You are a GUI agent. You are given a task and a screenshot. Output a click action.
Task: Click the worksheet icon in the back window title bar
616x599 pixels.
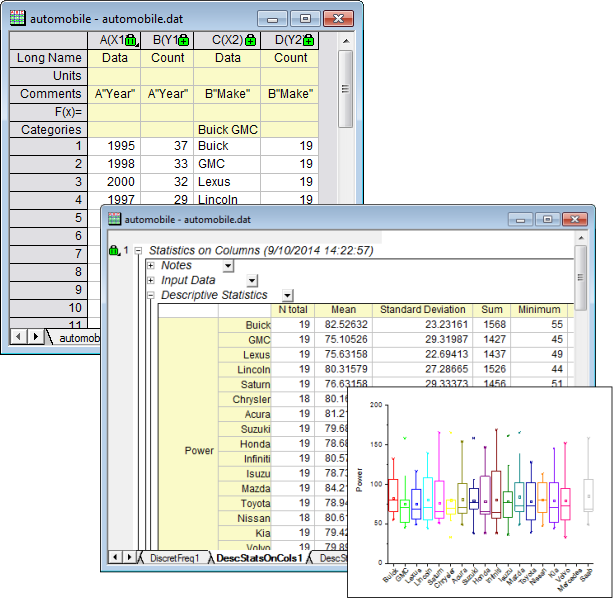[17, 18]
